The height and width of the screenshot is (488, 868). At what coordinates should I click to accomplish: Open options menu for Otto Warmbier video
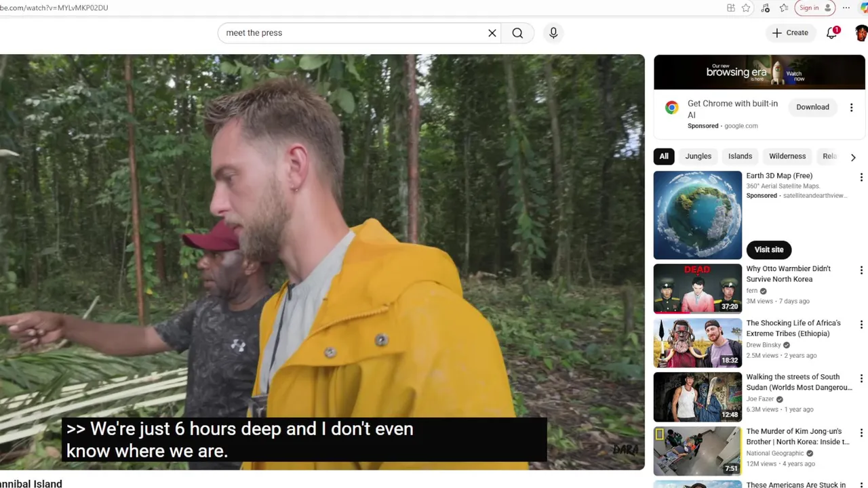click(x=861, y=270)
